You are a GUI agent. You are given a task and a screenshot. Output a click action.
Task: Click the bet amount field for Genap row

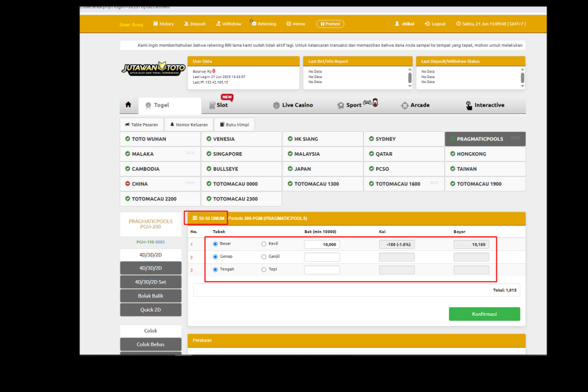tap(322, 257)
